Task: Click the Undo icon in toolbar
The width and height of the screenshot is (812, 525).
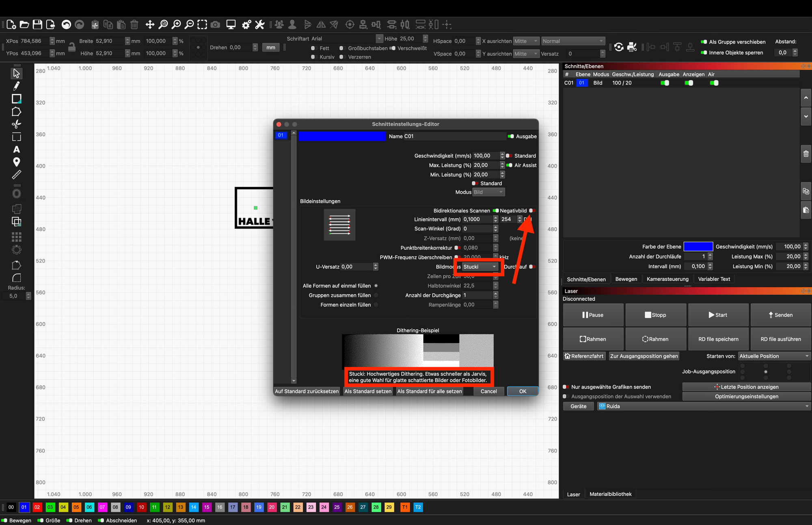Action: tap(66, 25)
